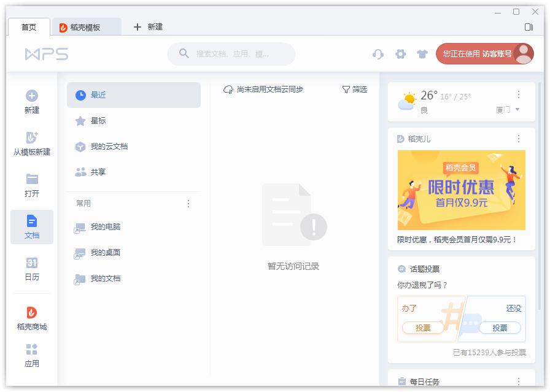Open the settings gear icon
The image size is (550, 392).
[401, 54]
